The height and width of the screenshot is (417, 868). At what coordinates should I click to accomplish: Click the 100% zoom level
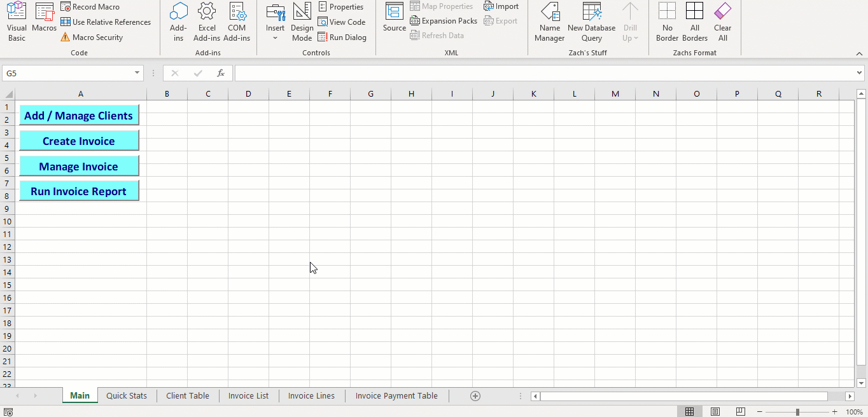tap(854, 412)
